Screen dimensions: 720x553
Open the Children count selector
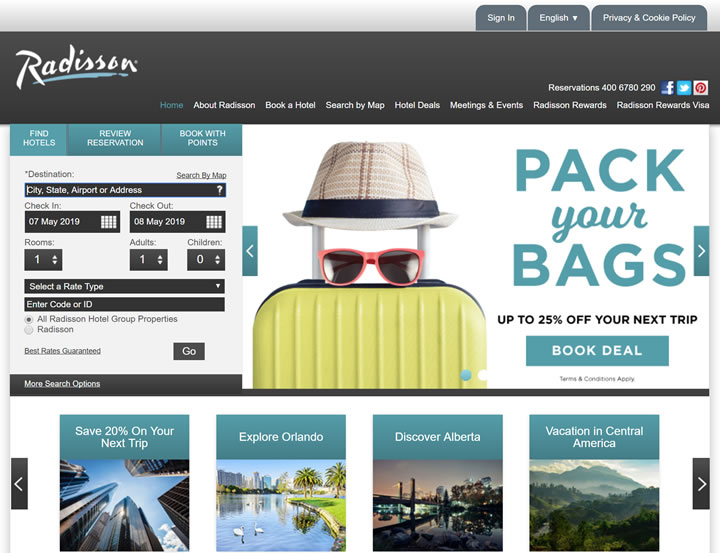pyautogui.click(x=206, y=260)
